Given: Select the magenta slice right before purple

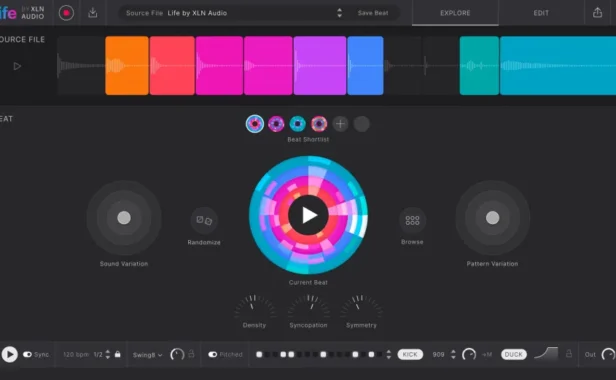Looking at the screenshot, I should point(268,65).
